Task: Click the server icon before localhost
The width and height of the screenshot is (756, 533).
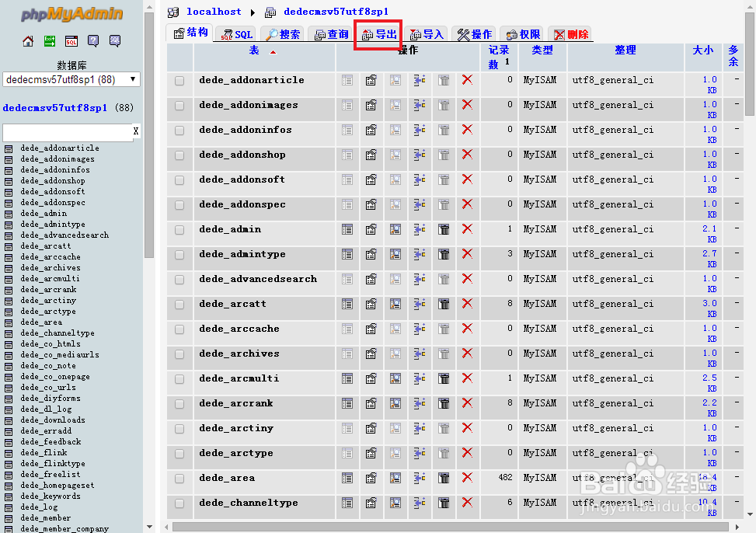Action: (x=173, y=12)
